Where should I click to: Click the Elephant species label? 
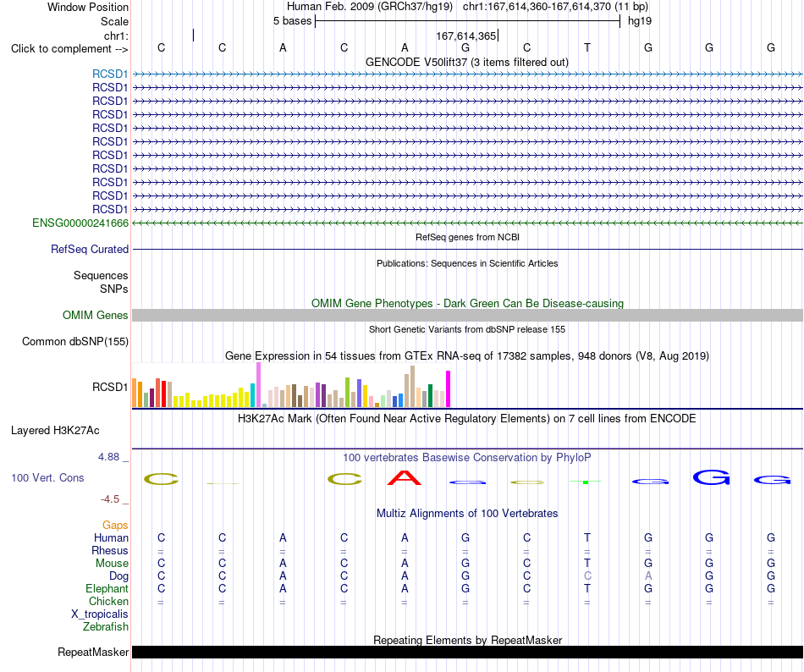[107, 588]
